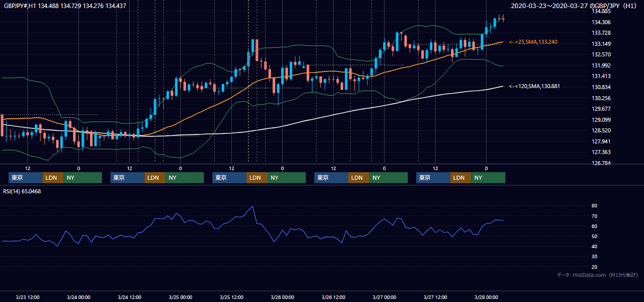Image resolution: width=644 pixels, height=302 pixels.
Task: Click price axis value 130.256
Action: point(601,98)
